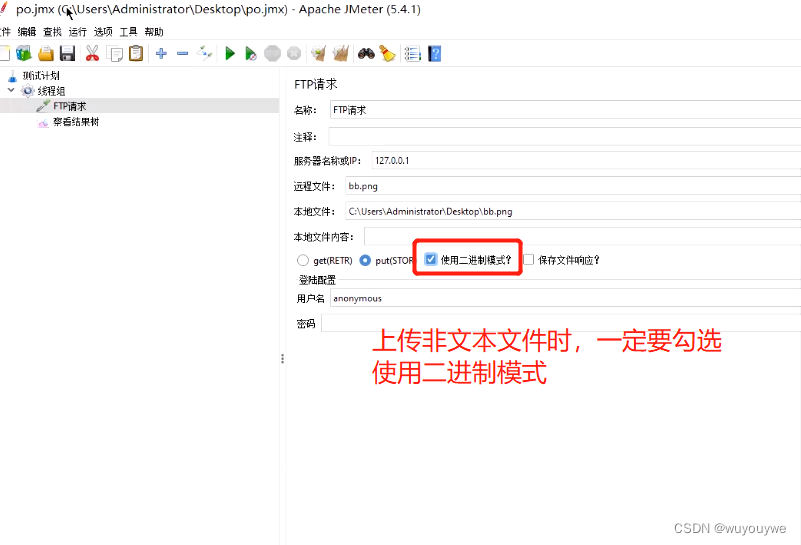Screen dimensions: 801x545
Task: Click the Toggle element toolbar icon
Action: coord(205,53)
